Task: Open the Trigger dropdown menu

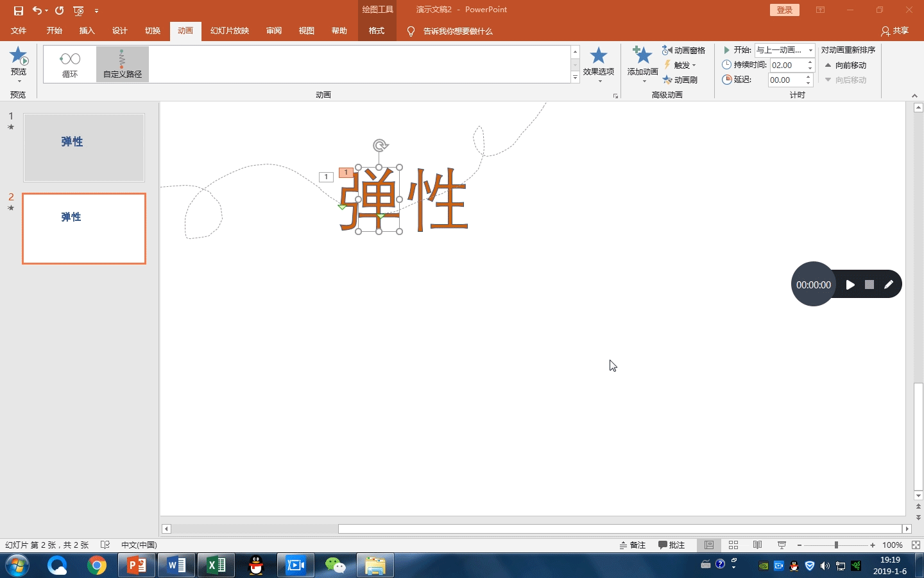Action: point(681,65)
